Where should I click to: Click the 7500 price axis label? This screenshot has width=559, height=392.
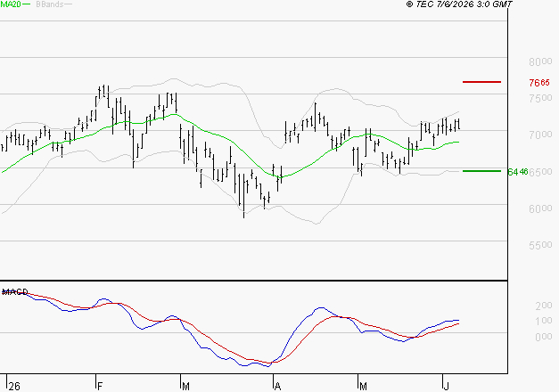tap(540, 98)
